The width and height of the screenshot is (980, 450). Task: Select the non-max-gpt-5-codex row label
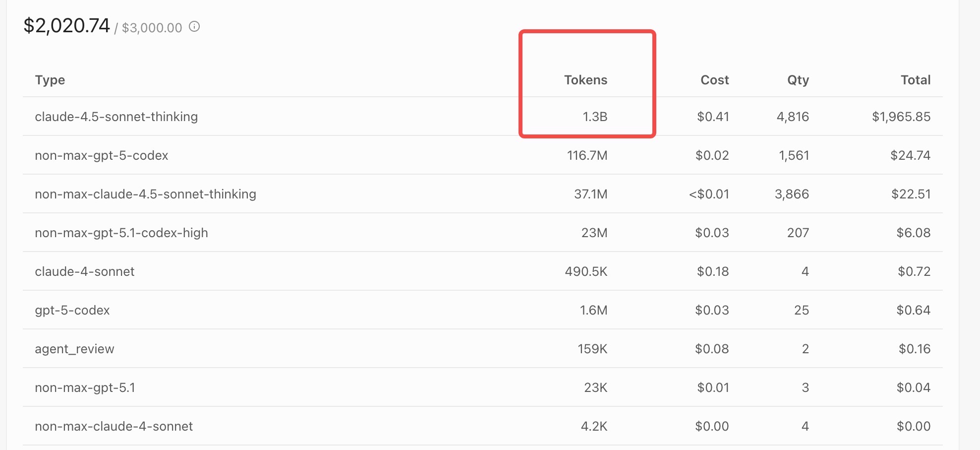102,155
